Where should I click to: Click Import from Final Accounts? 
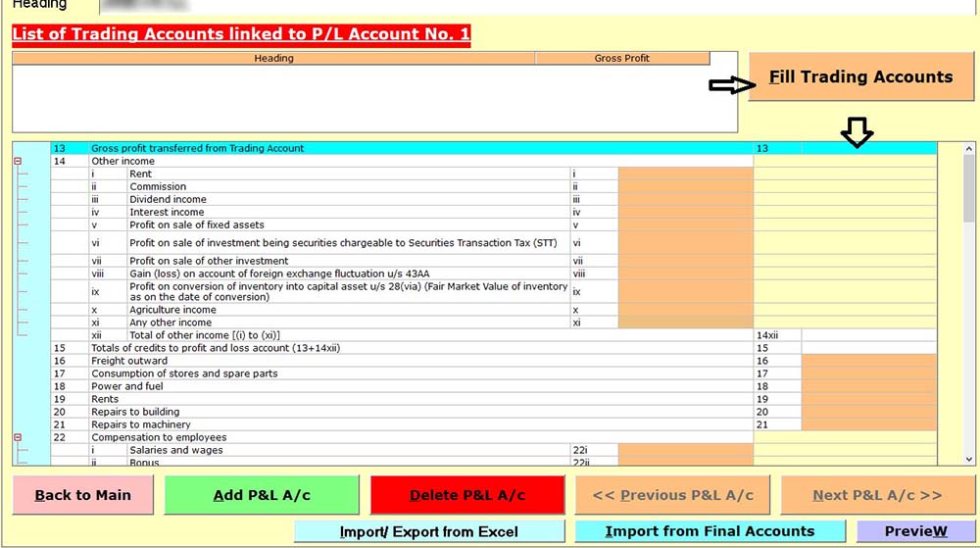click(710, 531)
